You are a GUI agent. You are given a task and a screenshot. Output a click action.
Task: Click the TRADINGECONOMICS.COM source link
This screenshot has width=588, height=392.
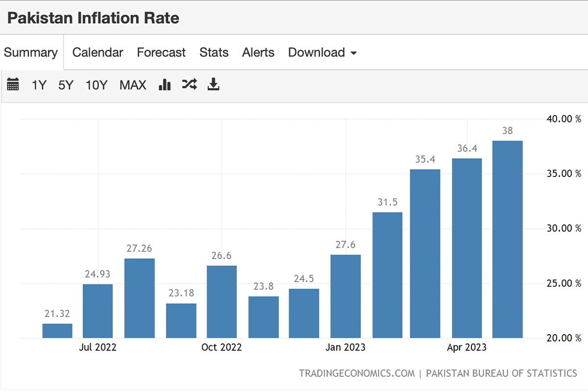[x=357, y=373]
